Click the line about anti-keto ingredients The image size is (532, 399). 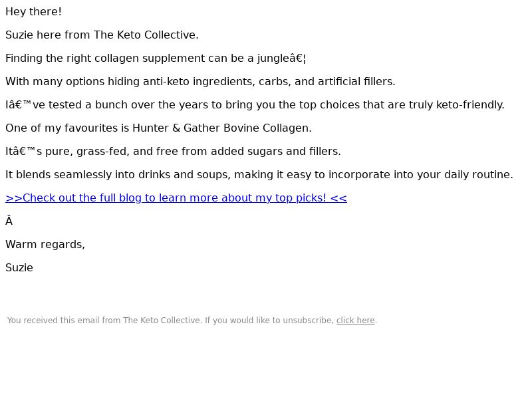(x=200, y=82)
